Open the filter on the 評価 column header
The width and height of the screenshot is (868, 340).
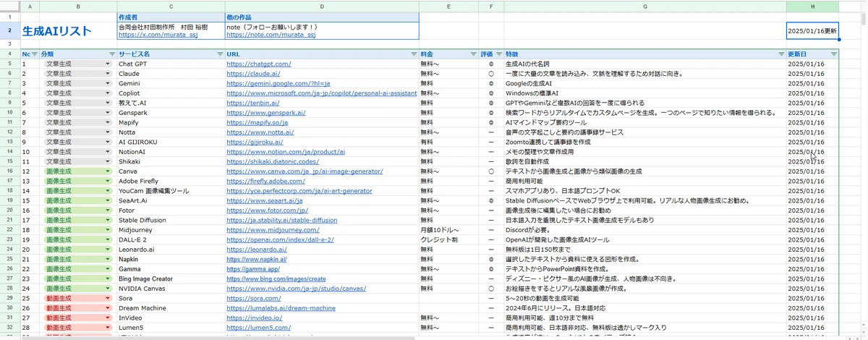click(498, 54)
